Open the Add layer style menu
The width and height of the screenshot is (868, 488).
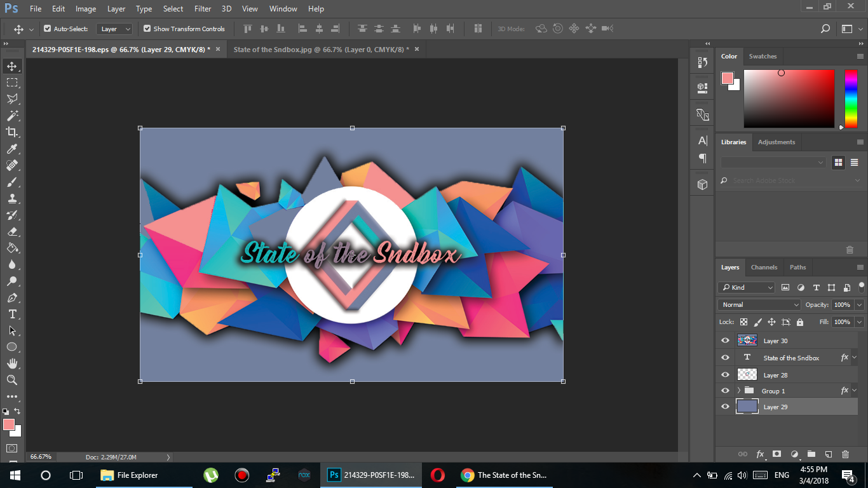(x=760, y=454)
